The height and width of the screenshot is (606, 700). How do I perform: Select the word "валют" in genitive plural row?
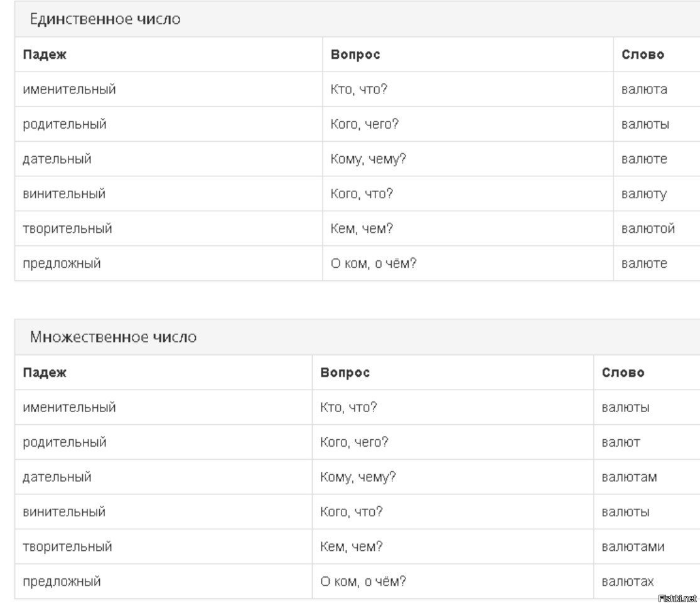620,442
